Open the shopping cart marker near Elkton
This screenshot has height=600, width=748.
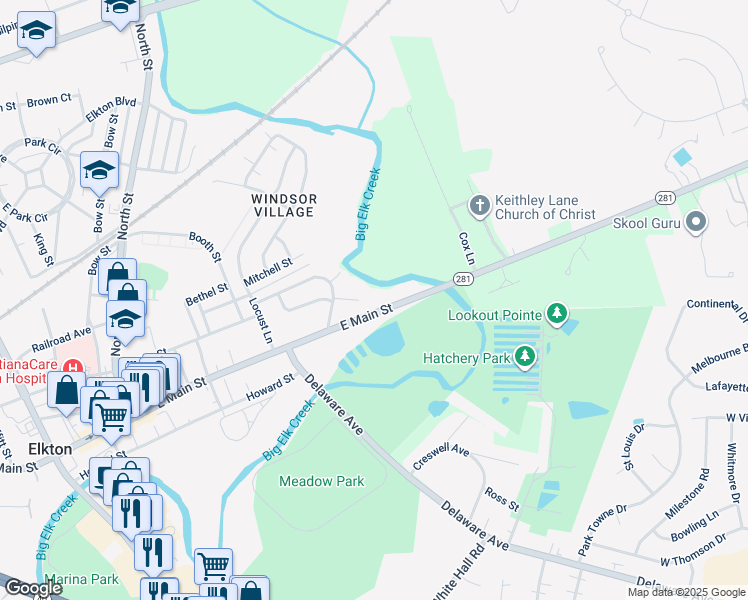pyautogui.click(x=112, y=418)
